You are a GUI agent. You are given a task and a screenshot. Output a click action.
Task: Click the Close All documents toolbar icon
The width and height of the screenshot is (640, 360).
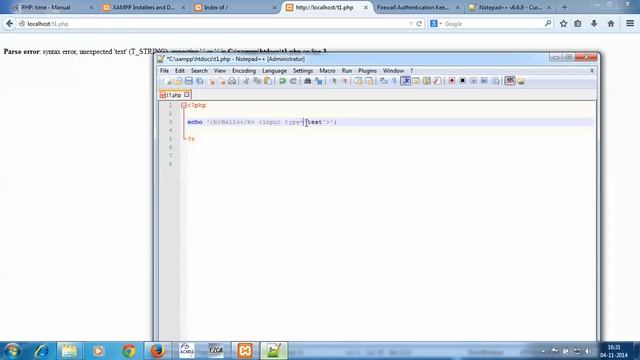[x=222, y=81]
